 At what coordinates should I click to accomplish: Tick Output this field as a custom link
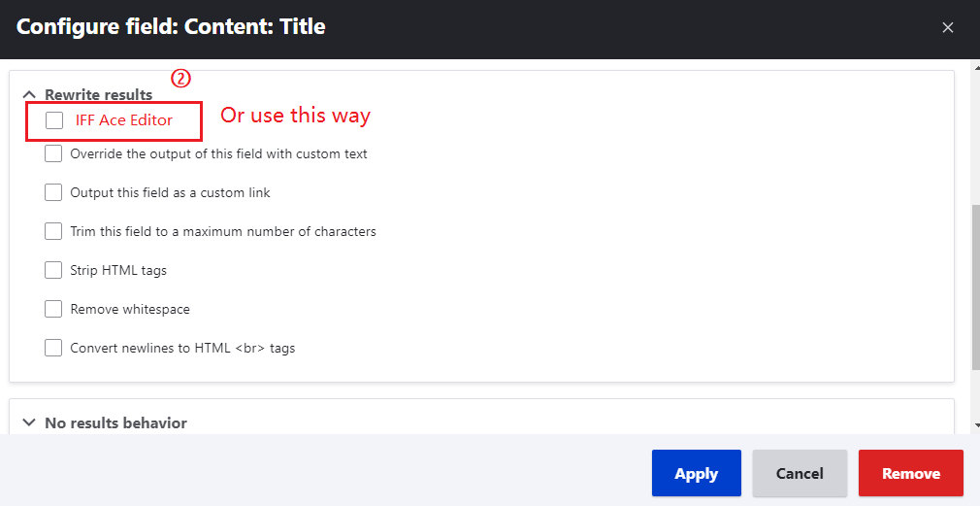pyautogui.click(x=53, y=192)
